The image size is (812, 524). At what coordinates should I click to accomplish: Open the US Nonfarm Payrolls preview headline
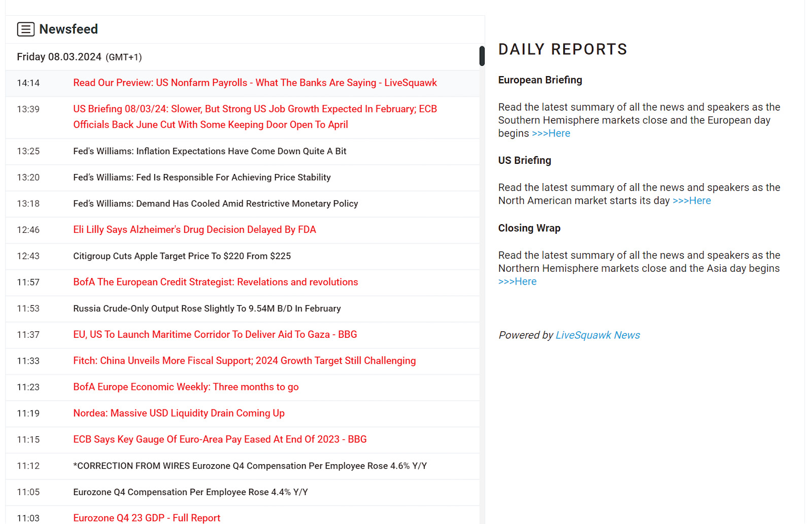255,83
